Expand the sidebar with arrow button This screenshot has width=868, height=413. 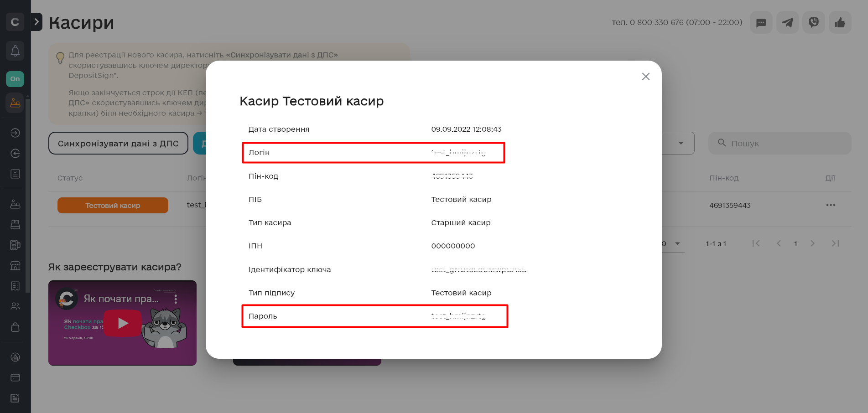tap(36, 22)
